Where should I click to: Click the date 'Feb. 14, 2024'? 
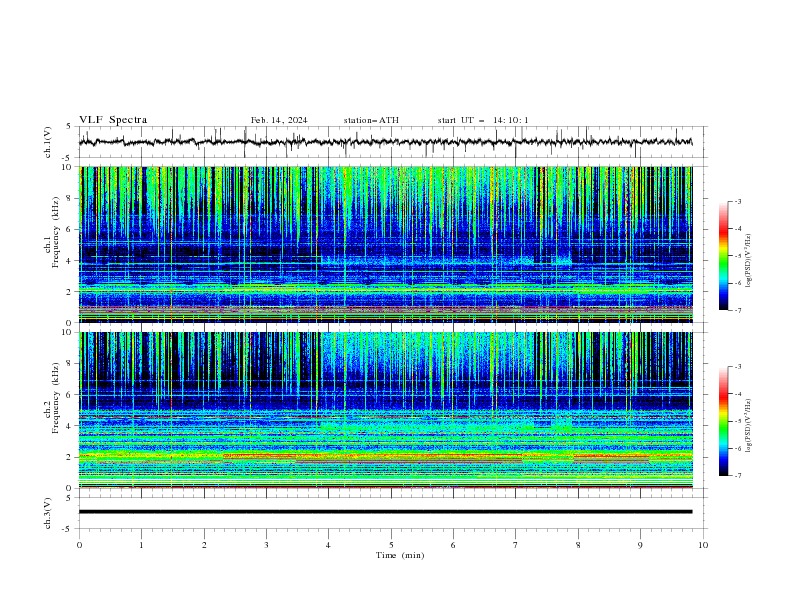[x=279, y=120]
